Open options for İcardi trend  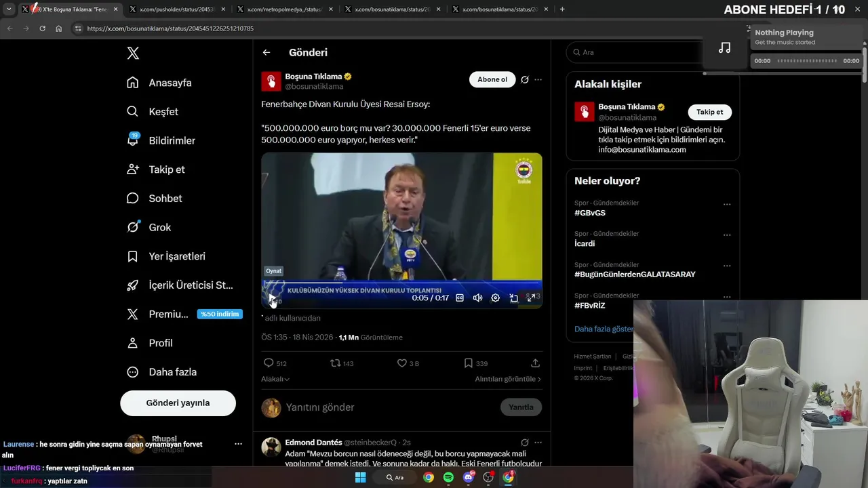(x=727, y=235)
